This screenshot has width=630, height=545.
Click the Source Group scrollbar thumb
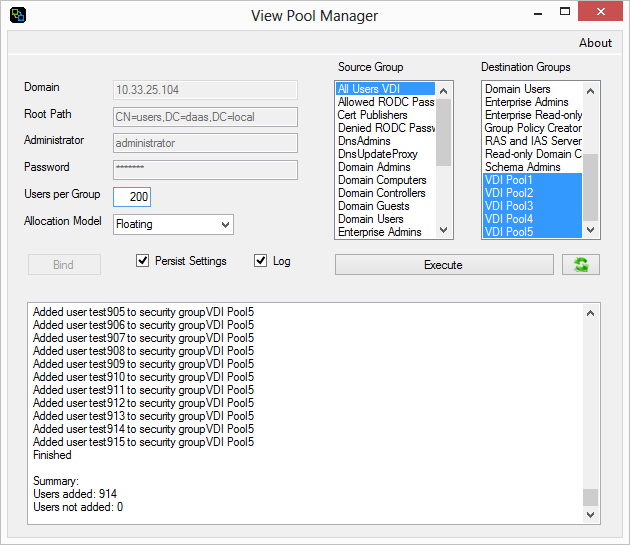(x=444, y=132)
